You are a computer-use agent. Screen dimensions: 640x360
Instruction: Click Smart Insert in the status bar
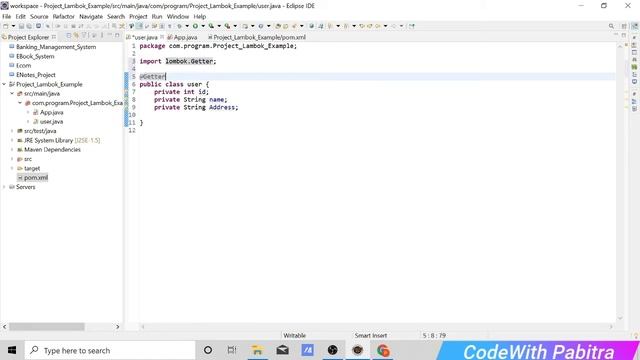pyautogui.click(x=371, y=336)
